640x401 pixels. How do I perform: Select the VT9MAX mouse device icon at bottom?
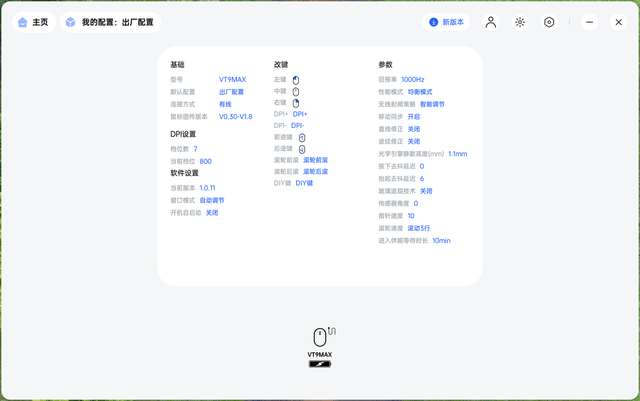tap(320, 337)
